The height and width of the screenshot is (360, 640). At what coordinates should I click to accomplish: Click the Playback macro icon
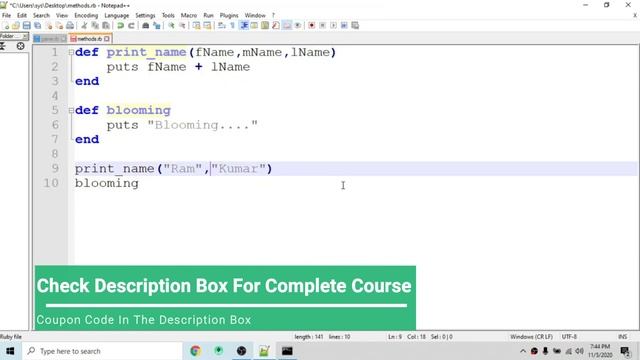[333, 25]
